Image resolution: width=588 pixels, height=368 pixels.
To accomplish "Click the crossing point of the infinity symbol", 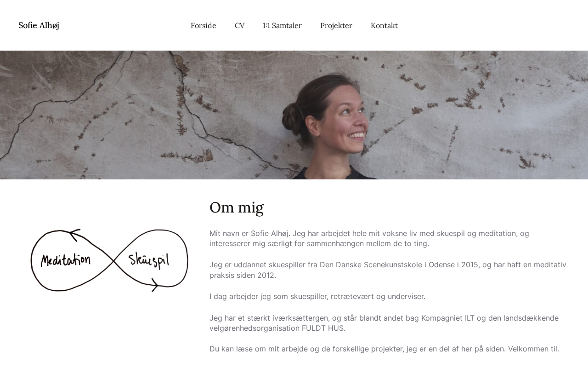I will pos(113,261).
